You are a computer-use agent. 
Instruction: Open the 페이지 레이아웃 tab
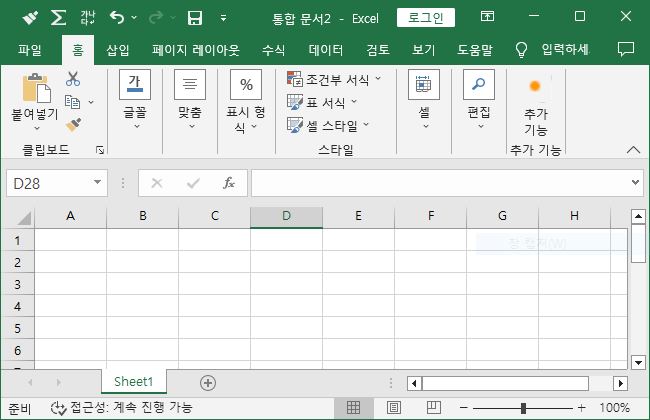pos(196,50)
